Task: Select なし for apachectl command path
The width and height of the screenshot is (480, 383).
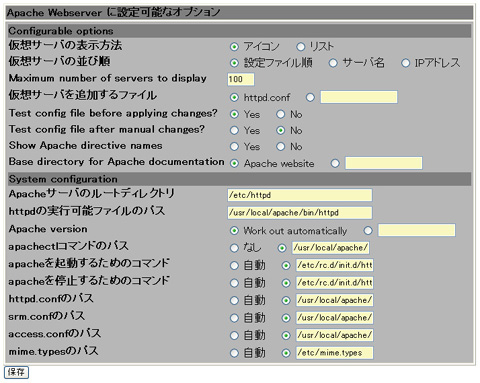Action: (x=234, y=248)
